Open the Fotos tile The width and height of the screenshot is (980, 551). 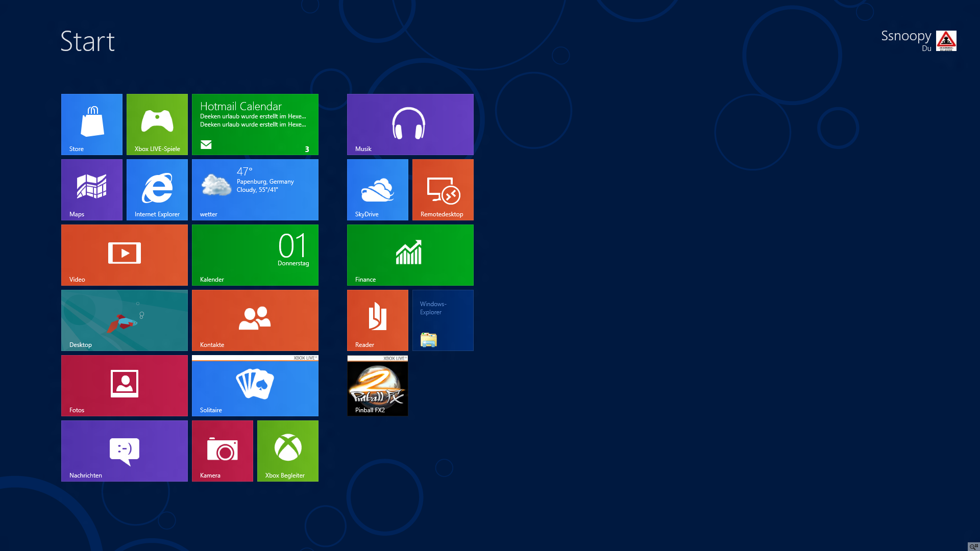click(x=125, y=386)
